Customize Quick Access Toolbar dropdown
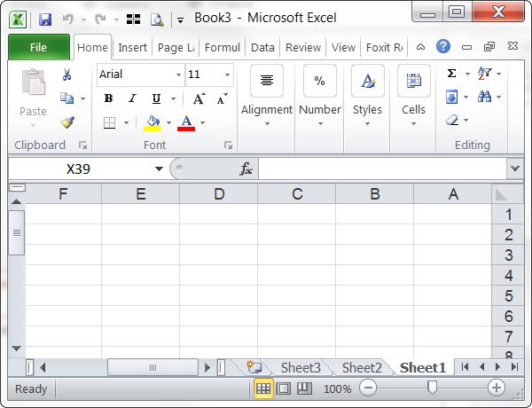The image size is (532, 408). coord(181,20)
